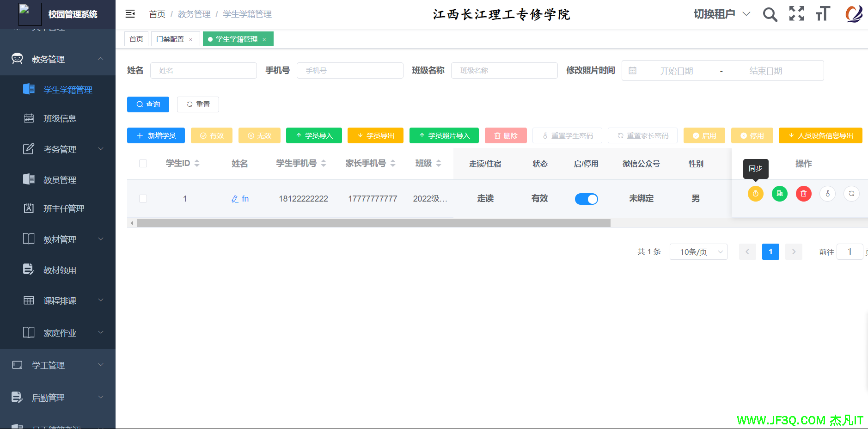Click the 查询 search button
Image resolution: width=868 pixels, height=429 pixels.
click(x=148, y=104)
